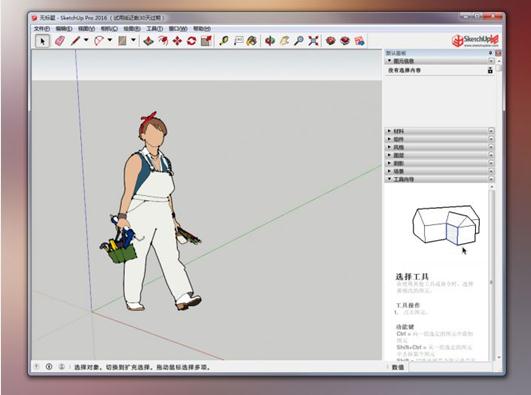Screen dimensions: 531x395
Task: Expand the 阴影 panel
Action: tap(389, 163)
